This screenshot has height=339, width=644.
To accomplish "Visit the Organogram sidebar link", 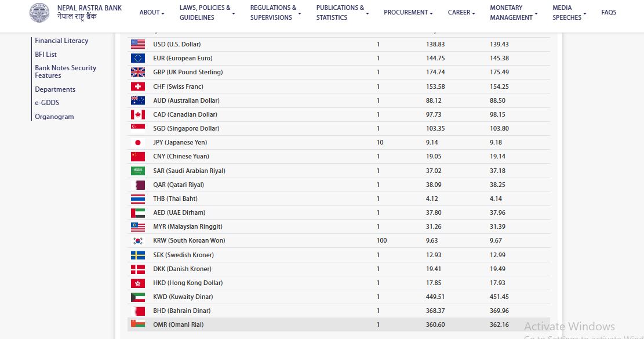I will (x=54, y=117).
